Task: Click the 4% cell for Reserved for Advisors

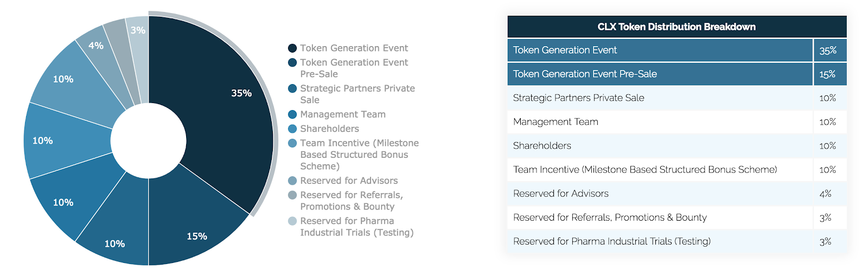Action: (826, 194)
